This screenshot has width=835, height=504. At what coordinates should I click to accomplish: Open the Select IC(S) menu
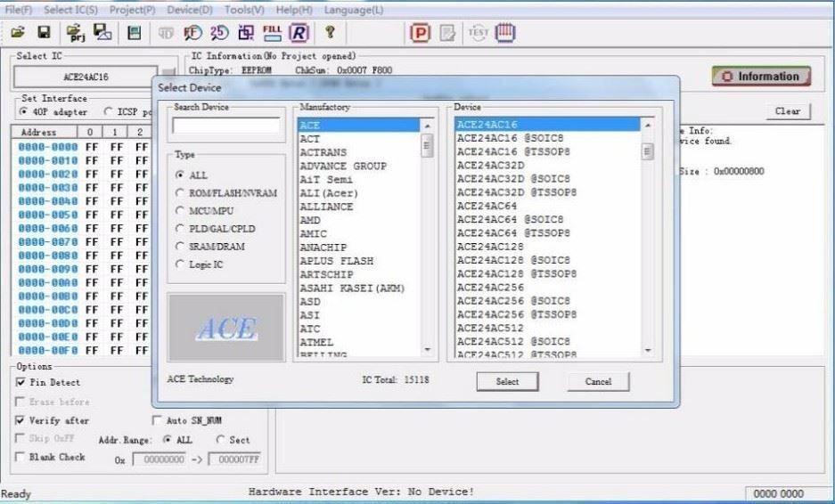point(70,10)
